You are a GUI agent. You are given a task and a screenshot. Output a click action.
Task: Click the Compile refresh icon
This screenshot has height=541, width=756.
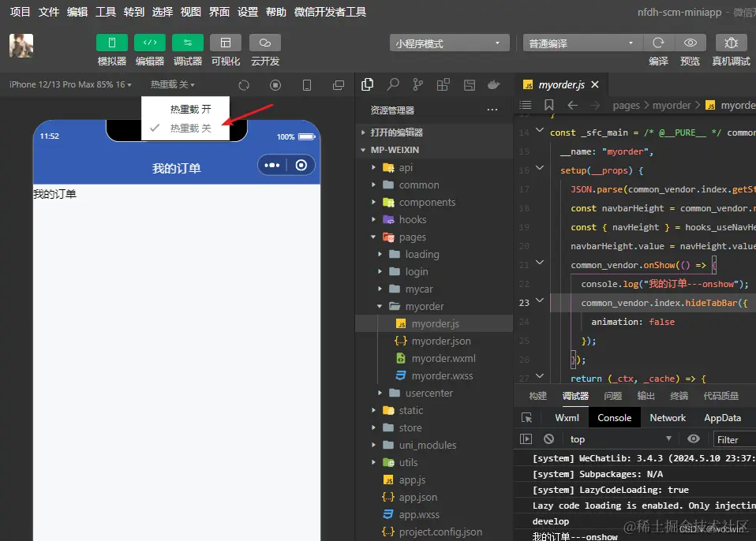click(x=658, y=43)
